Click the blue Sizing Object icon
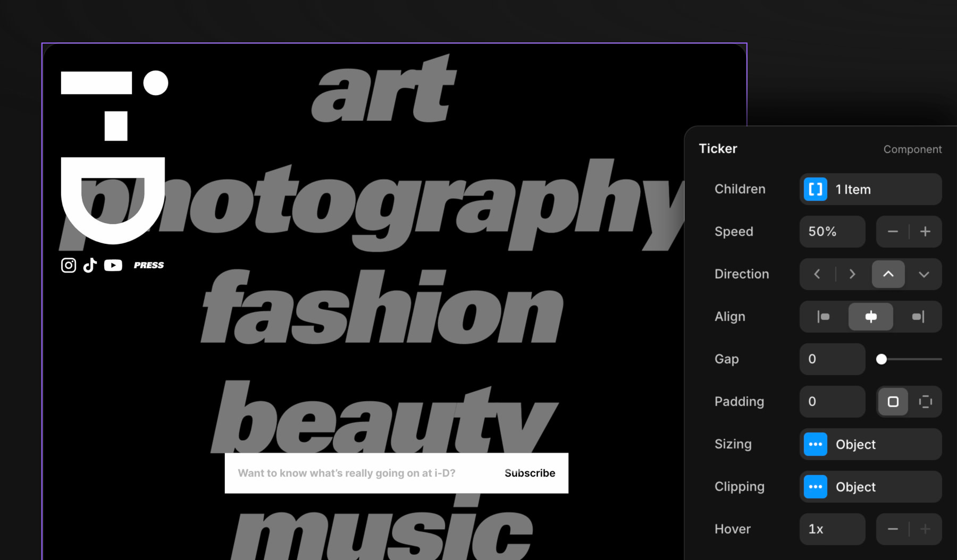Screen dimensions: 957x560 815,444
